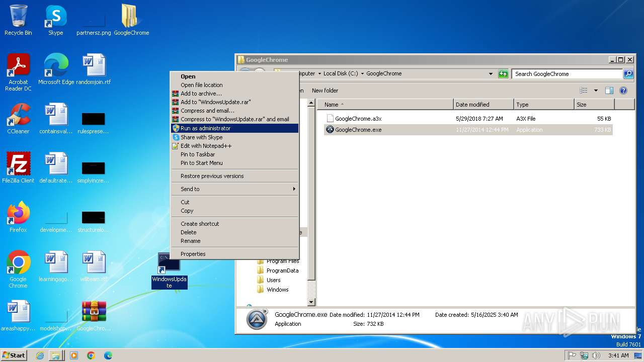Select the areashappy document on the desktop

pos(18,316)
